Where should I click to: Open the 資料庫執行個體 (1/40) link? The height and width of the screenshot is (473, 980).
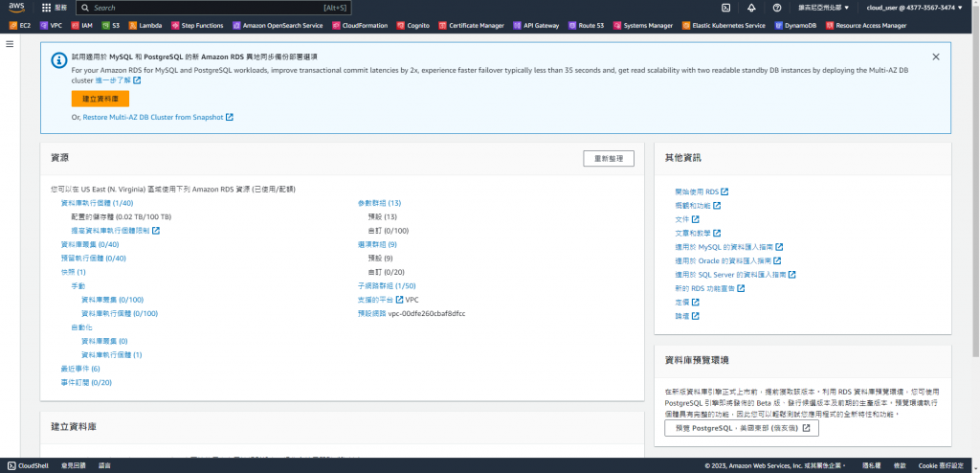point(97,203)
